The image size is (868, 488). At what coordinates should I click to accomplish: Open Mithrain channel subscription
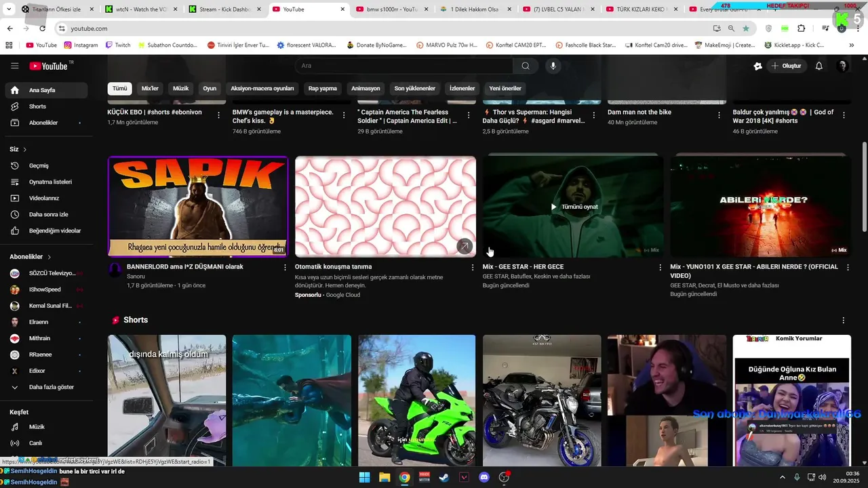tap(46, 338)
